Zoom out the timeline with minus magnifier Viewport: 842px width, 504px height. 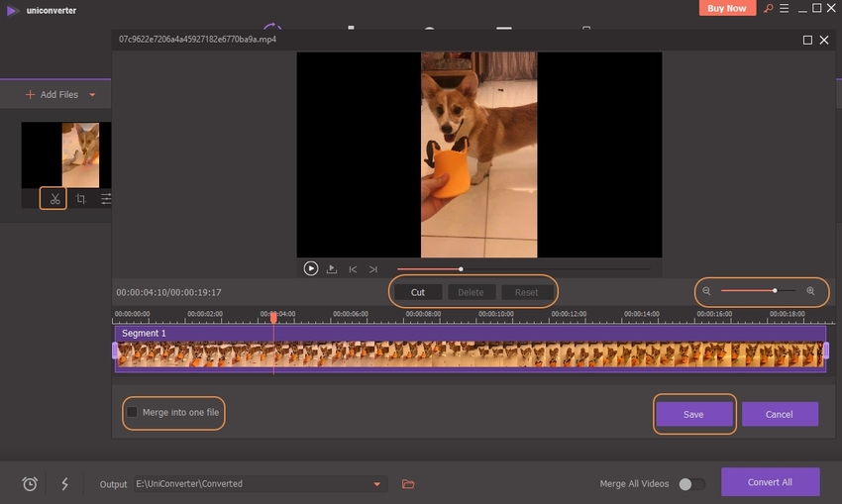(706, 291)
